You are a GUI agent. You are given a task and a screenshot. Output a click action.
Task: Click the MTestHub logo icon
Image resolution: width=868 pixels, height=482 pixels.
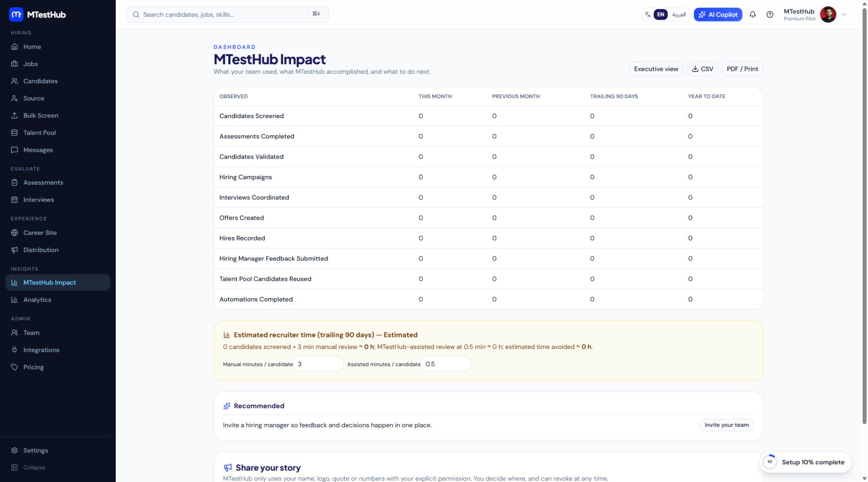point(16,15)
